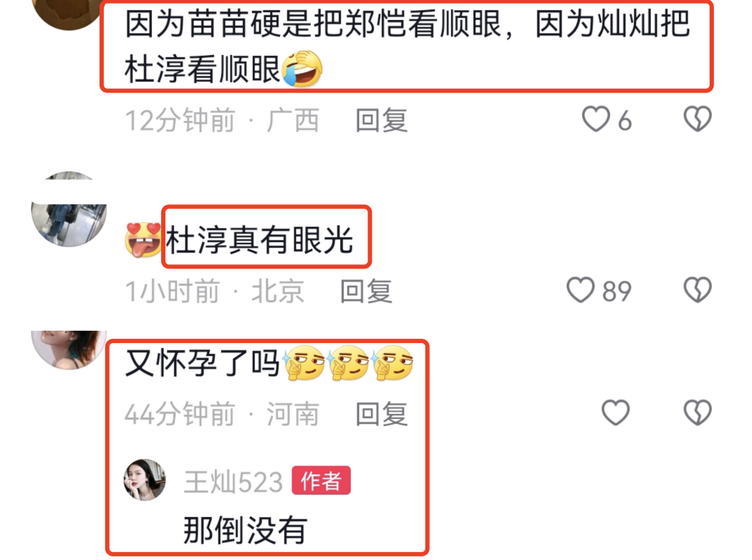
Task: Tap the 6 like count number
Action: click(625, 120)
